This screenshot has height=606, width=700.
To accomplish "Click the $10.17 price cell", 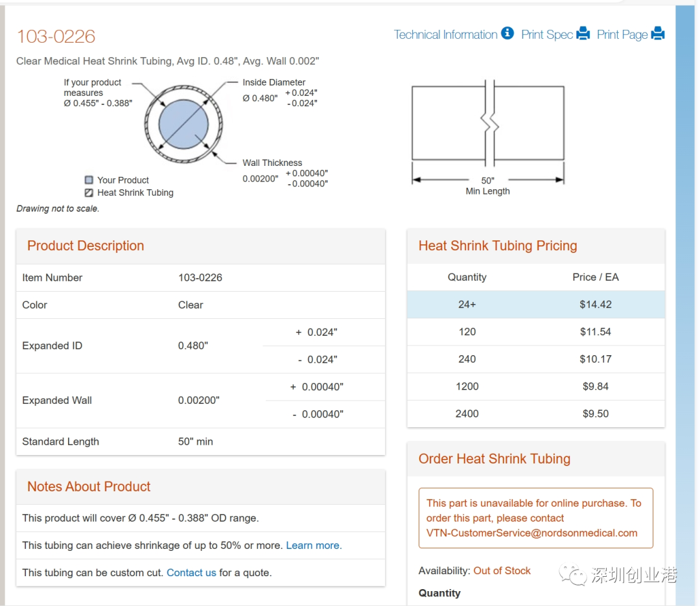I will (596, 359).
